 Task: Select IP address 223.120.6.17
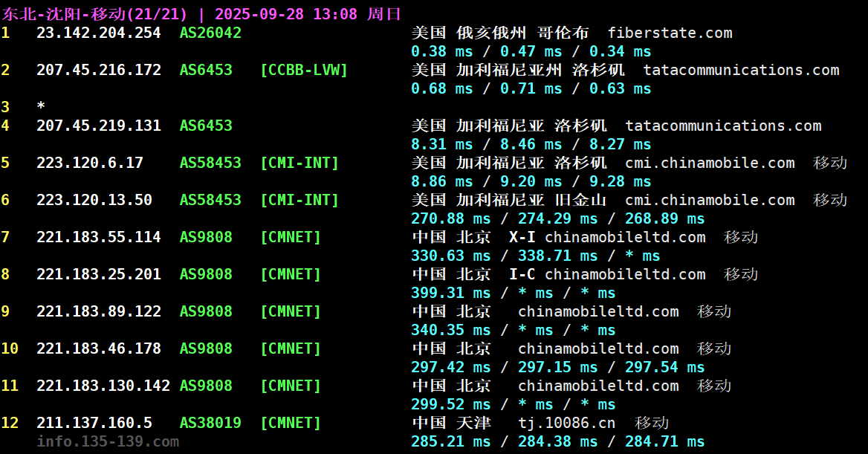(89, 163)
